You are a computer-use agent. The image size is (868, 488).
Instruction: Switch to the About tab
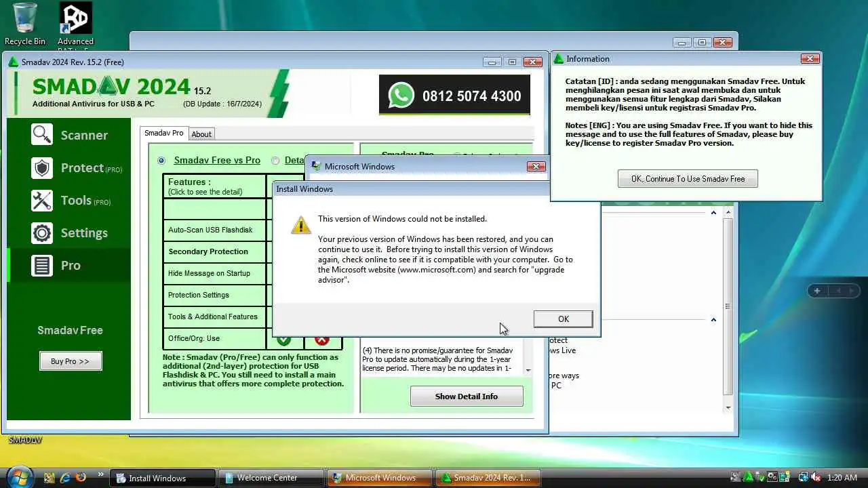[201, 134]
